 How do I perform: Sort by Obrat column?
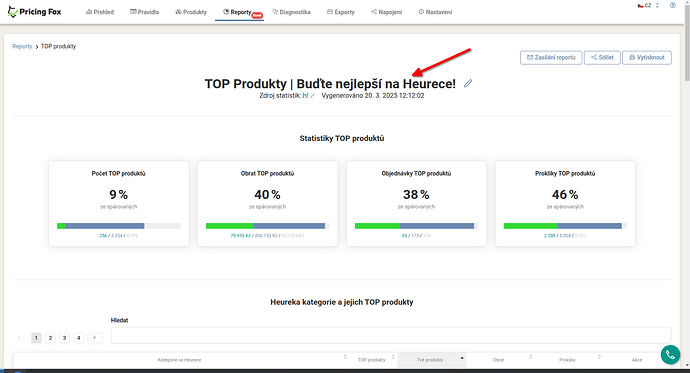point(500,360)
